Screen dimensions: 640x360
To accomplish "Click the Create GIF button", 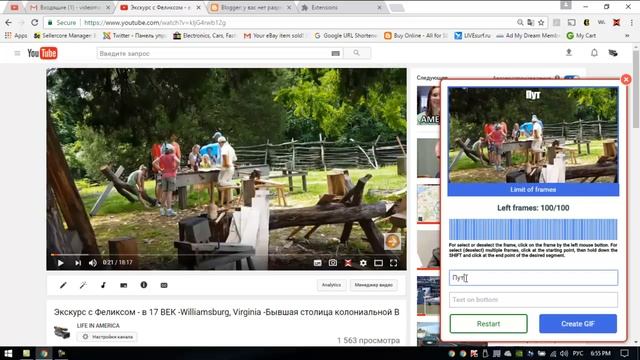I will point(578,324).
